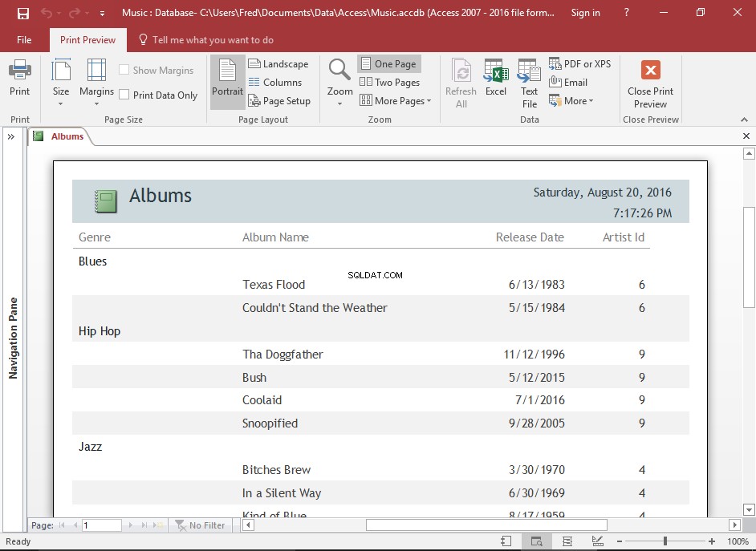Viewport: 756px width, 551px height.
Task: Click the Release Date column header
Action: point(530,237)
